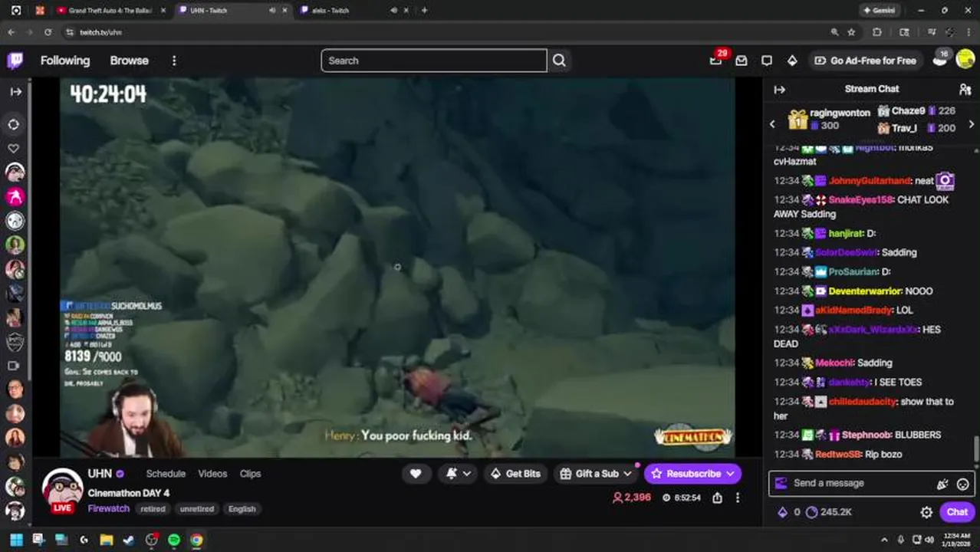The height and width of the screenshot is (552, 980).
Task: Open the Videos tab of UHN
Action: (x=212, y=474)
